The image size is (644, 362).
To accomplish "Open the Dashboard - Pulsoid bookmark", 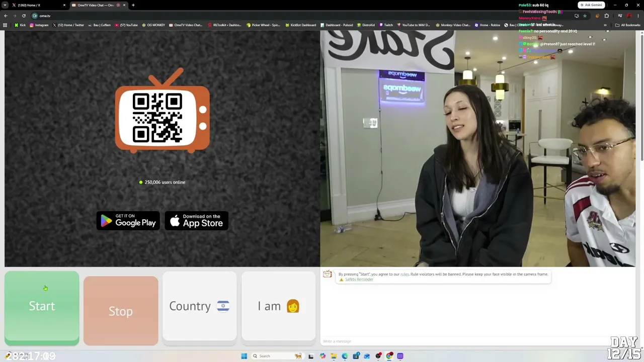I will click(x=337, y=25).
